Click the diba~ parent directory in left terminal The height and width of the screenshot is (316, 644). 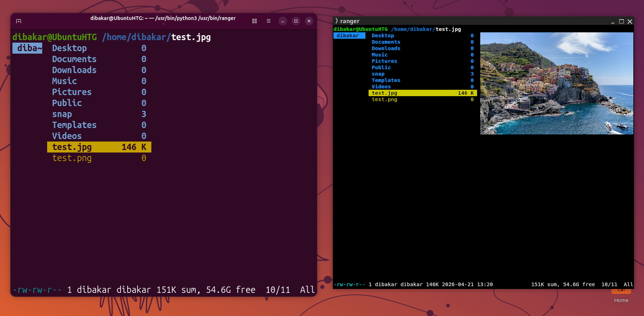click(27, 48)
